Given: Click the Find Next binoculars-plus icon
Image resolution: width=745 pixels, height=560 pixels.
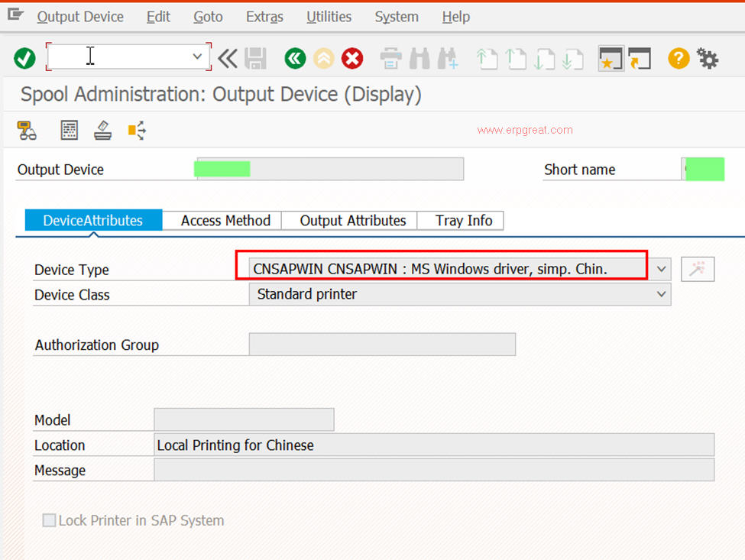Looking at the screenshot, I should (448, 58).
